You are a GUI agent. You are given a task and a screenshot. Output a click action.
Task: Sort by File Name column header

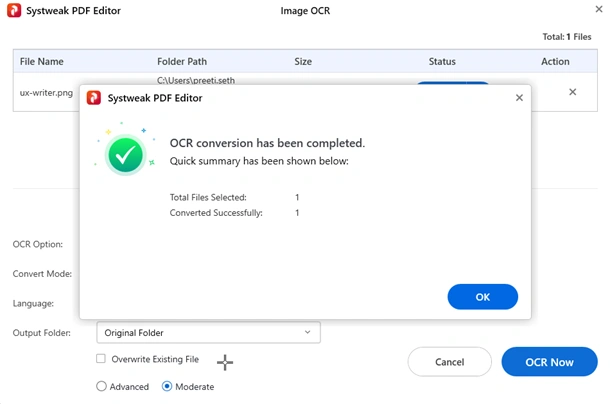(42, 61)
